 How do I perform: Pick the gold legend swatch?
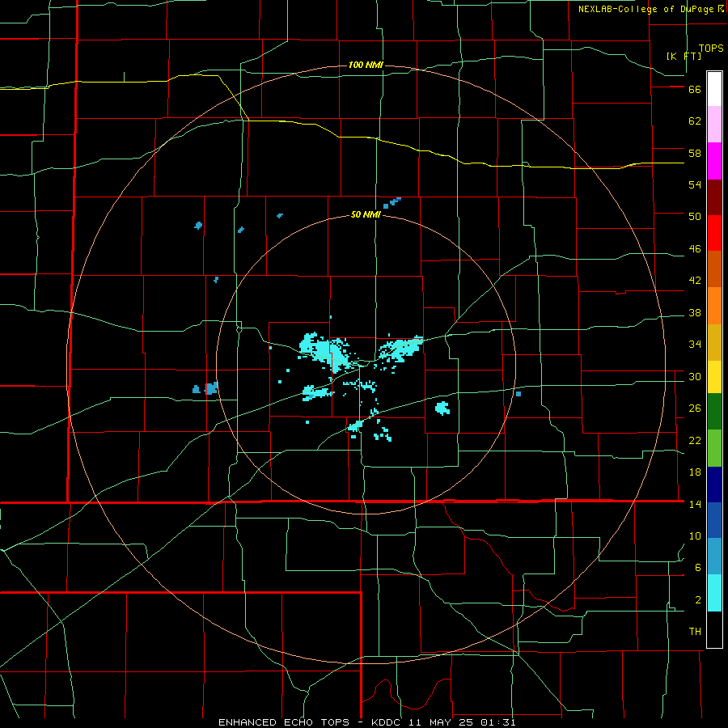714,342
